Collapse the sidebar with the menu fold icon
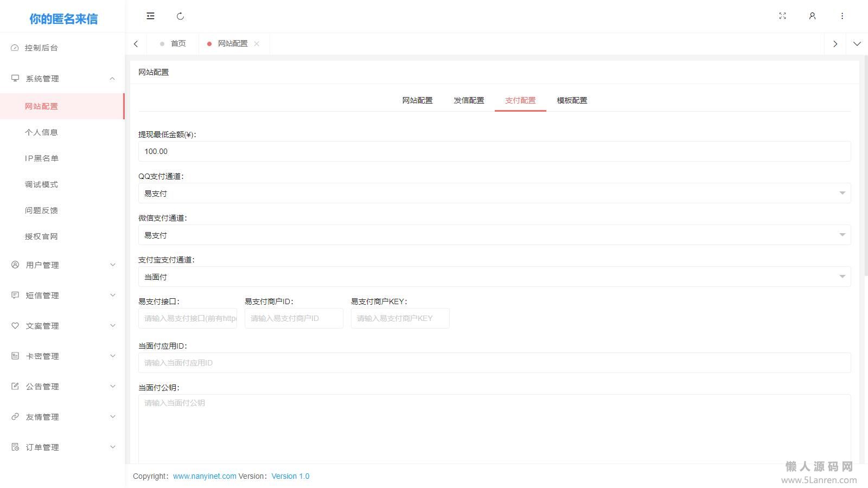The height and width of the screenshot is (488, 868). click(x=150, y=16)
